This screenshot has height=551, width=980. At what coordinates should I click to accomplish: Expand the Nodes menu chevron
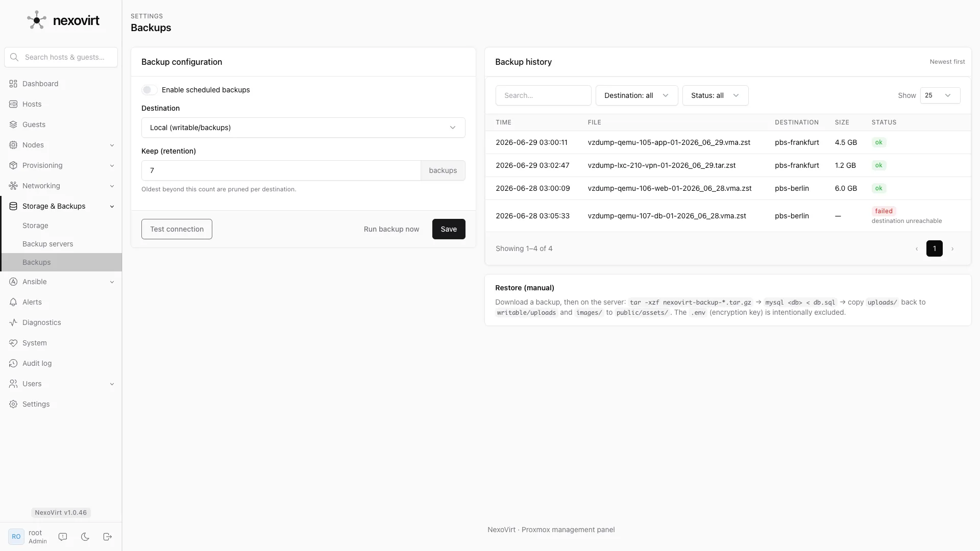112,145
